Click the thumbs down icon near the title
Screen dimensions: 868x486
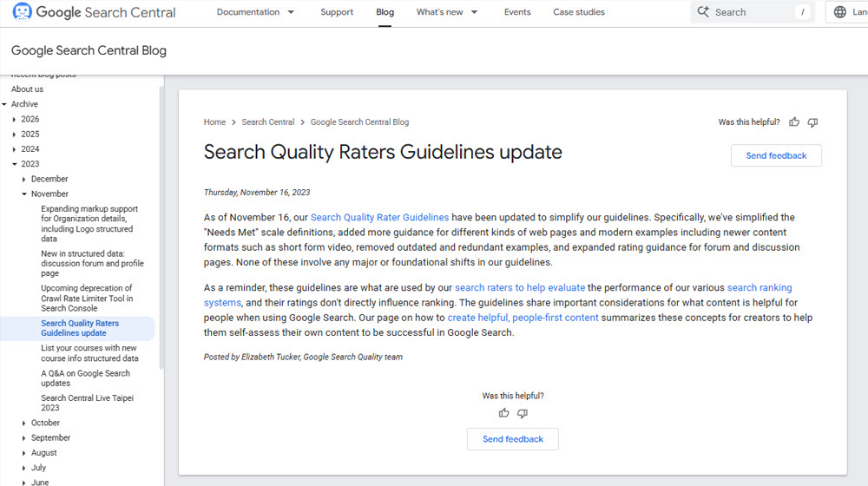pyautogui.click(x=812, y=122)
